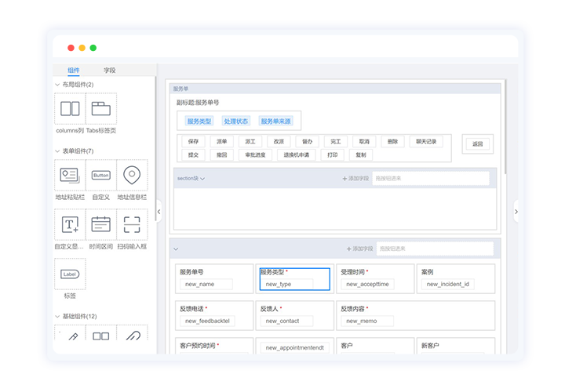Select the 地址信息栏 location pin component
Screen dimensions: 565x392
(x=132, y=176)
